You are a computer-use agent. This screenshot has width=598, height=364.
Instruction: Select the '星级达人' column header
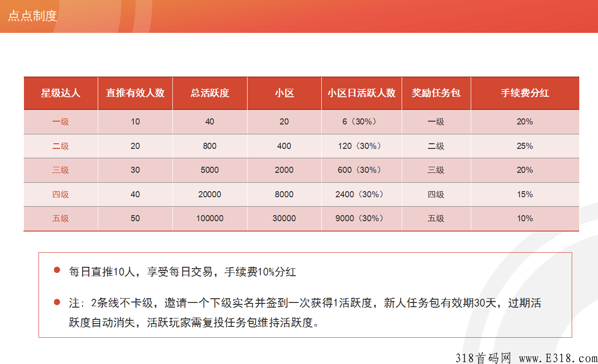[61, 93]
